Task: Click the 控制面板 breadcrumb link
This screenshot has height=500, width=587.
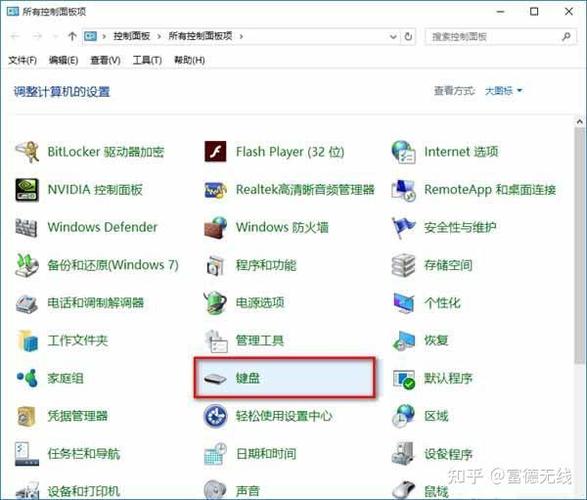Action: tap(132, 36)
